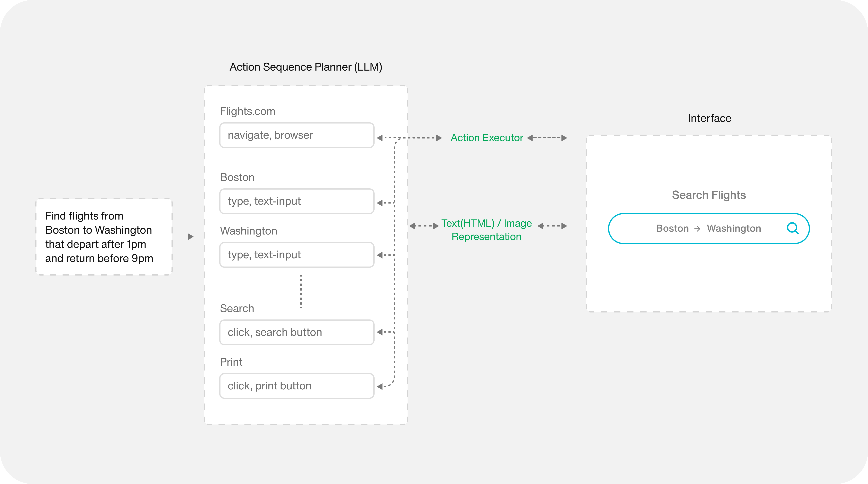
Task: Click the type, text-input box under Washington
Action: [x=297, y=255]
